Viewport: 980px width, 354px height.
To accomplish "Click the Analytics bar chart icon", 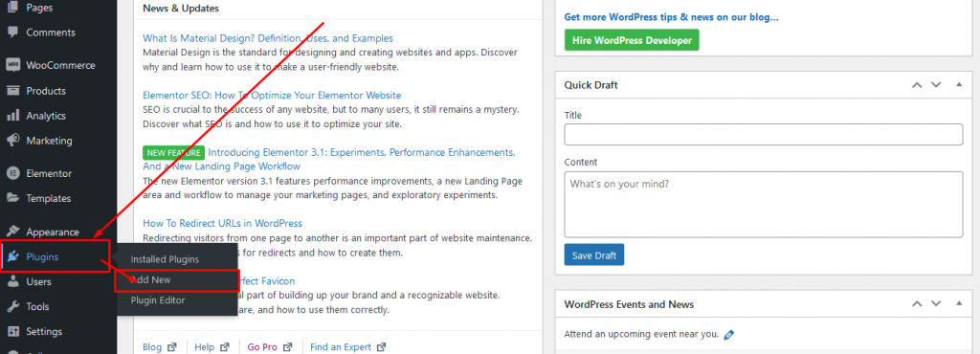I will tap(12, 116).
